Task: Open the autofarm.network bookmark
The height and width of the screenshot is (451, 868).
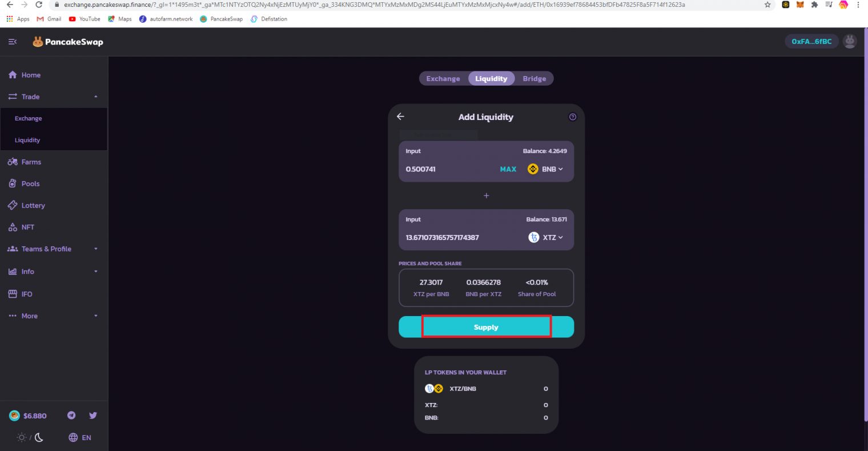Action: tap(166, 19)
